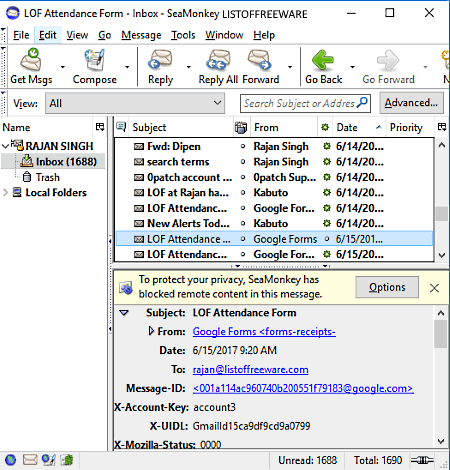450x470 pixels.
Task: Expand the Local Folders tree node
Action: click(5, 193)
